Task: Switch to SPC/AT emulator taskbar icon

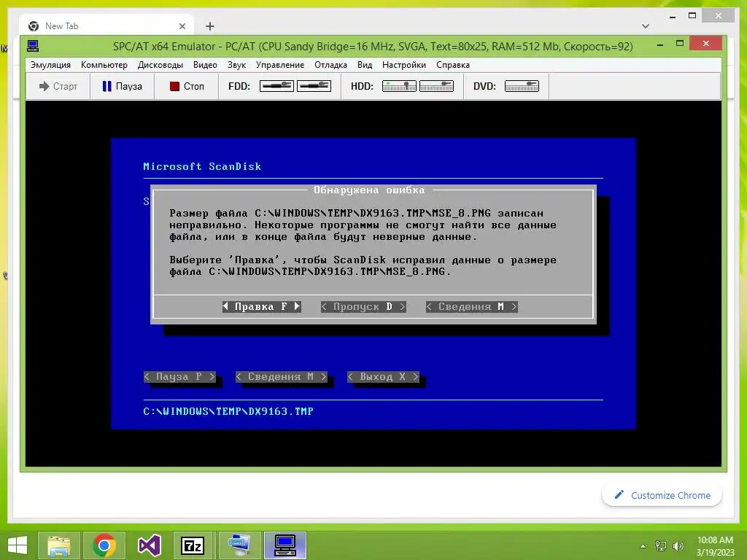Action: [285, 545]
